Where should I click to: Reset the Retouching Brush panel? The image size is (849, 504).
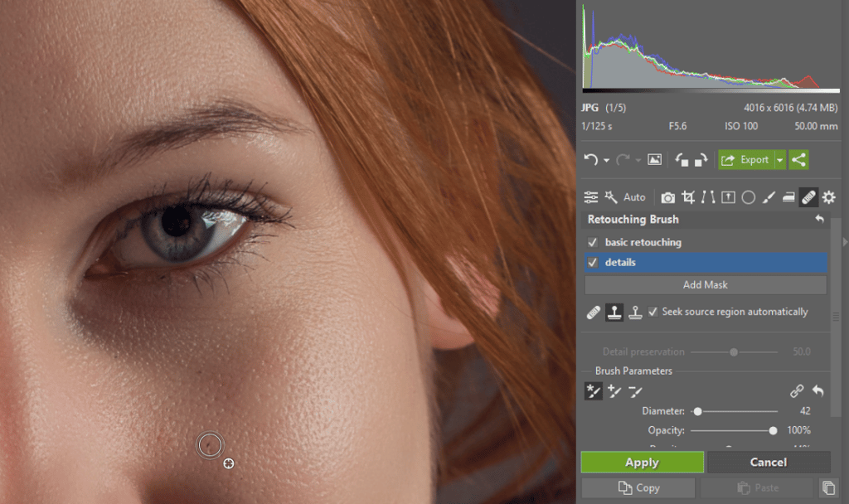pyautogui.click(x=820, y=219)
